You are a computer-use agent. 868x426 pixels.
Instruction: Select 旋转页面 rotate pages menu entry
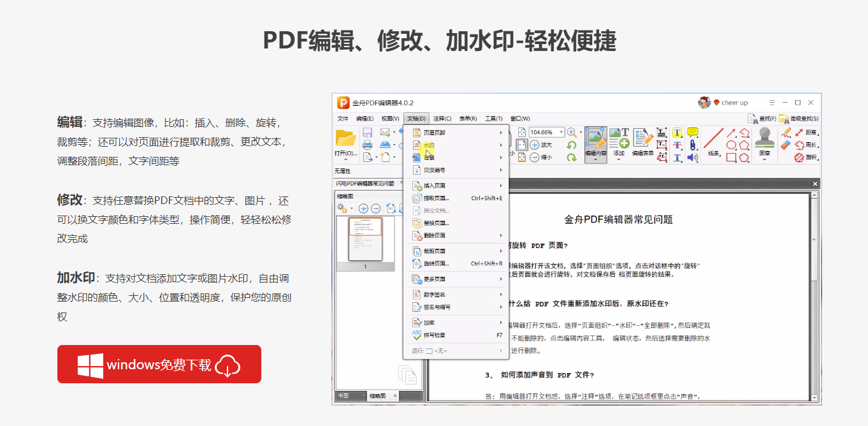(456, 263)
